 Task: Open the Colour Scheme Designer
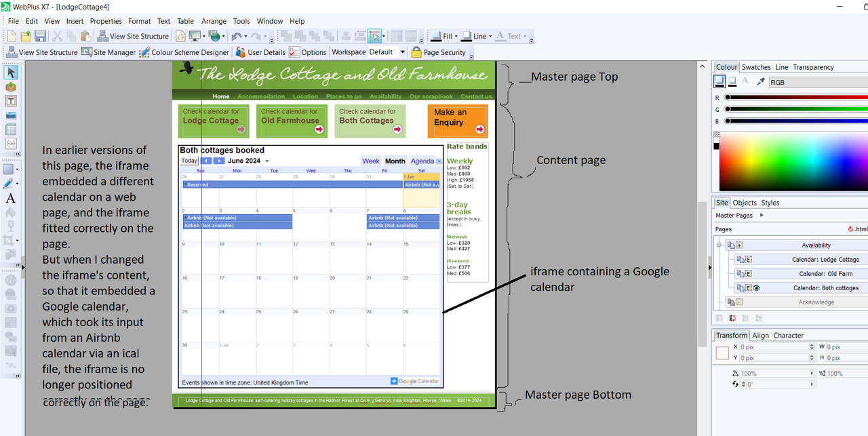(x=184, y=52)
